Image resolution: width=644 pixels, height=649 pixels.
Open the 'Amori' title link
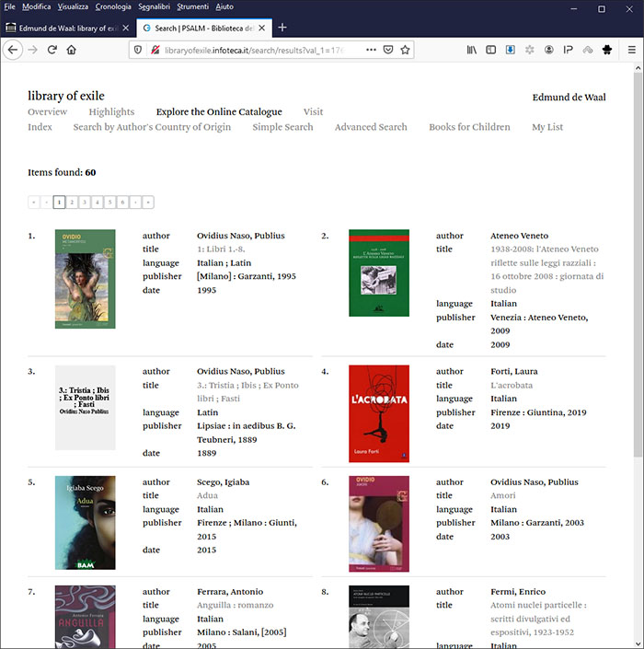(x=503, y=495)
